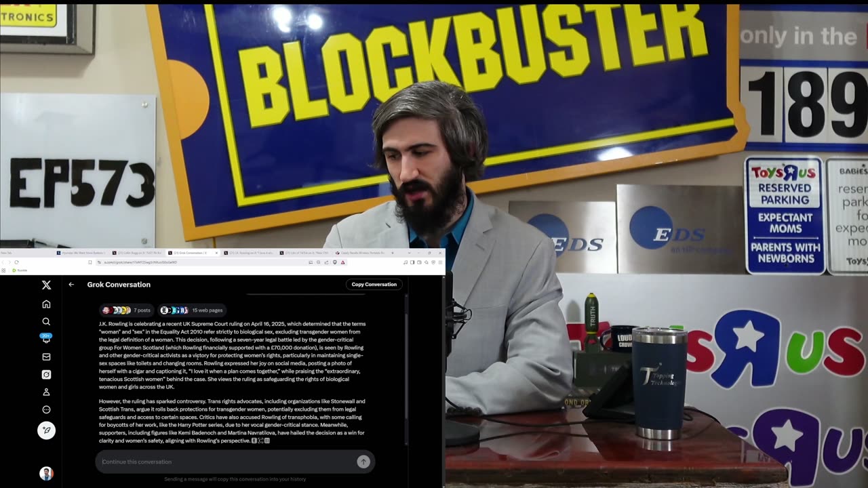The height and width of the screenshot is (488, 868).
Task: Click the Copy Conversation button
Action: 374,285
